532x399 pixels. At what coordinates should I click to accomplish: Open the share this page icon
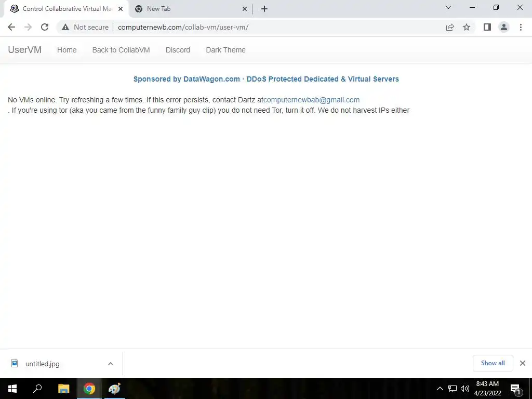(x=450, y=27)
